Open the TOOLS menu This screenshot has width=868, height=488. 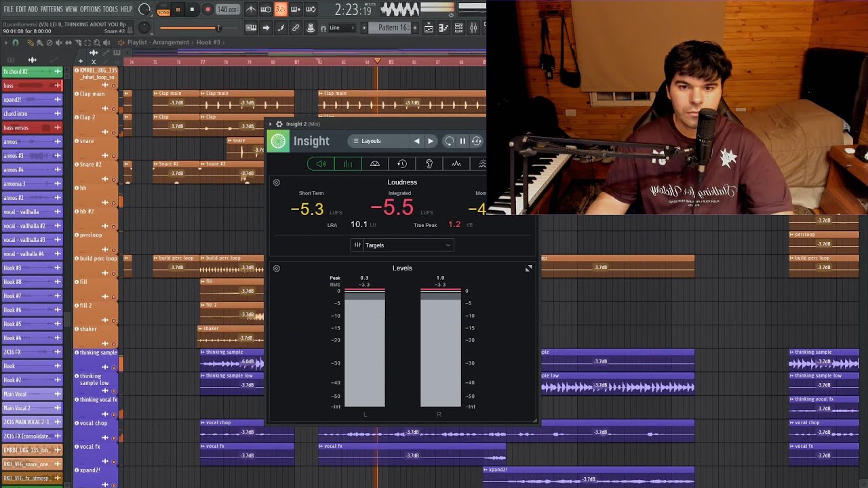pyautogui.click(x=110, y=9)
